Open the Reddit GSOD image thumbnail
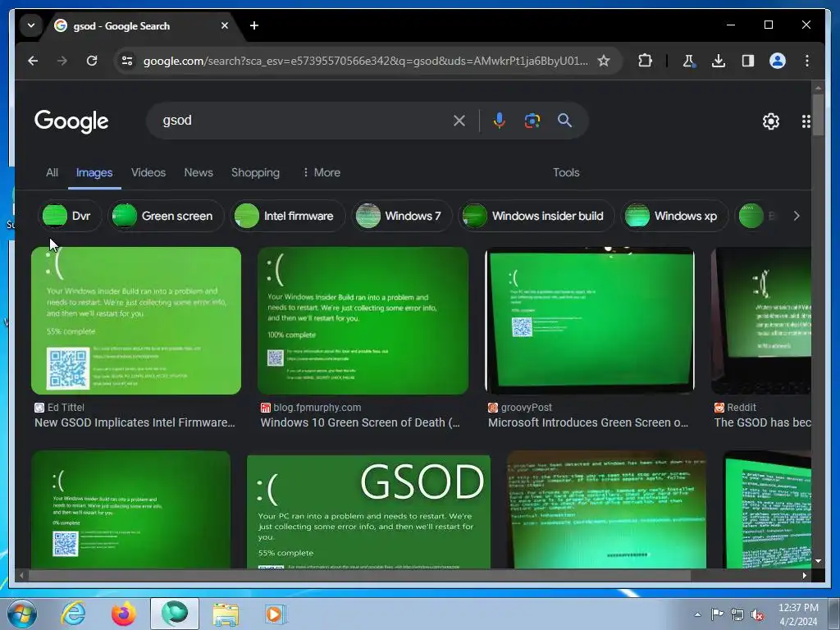 760,321
